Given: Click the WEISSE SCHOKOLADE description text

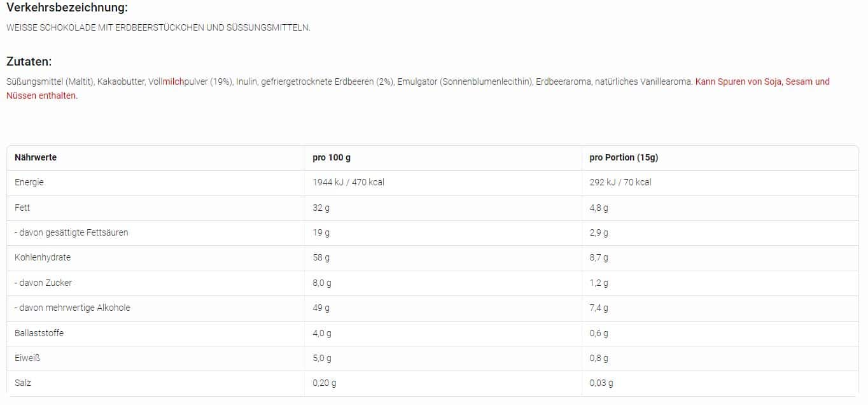Looking at the screenshot, I should (x=158, y=28).
